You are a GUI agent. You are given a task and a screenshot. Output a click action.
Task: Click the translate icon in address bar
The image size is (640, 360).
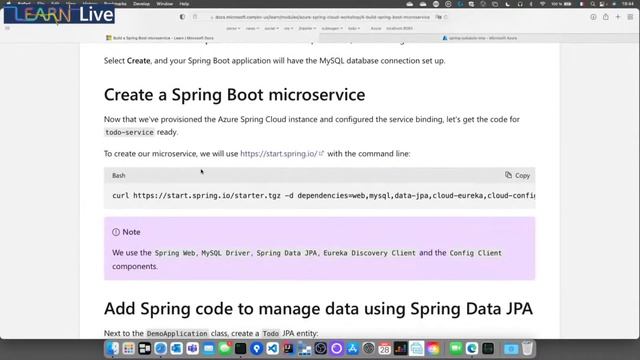[439, 17]
